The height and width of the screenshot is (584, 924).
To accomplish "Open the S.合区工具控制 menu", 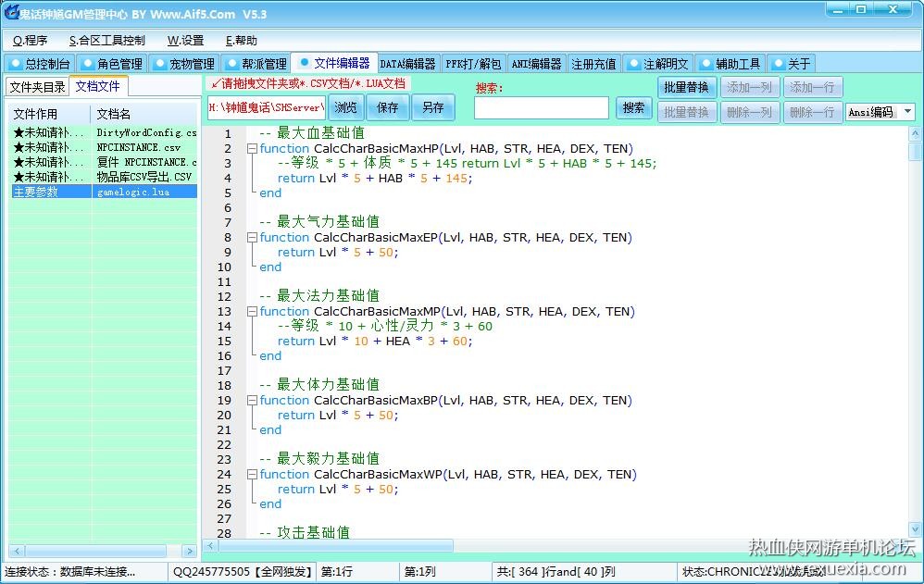I will (106, 41).
